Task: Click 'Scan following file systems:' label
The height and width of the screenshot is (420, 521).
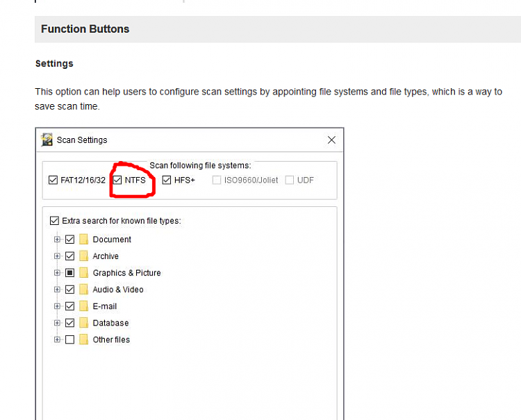Action: (200, 165)
